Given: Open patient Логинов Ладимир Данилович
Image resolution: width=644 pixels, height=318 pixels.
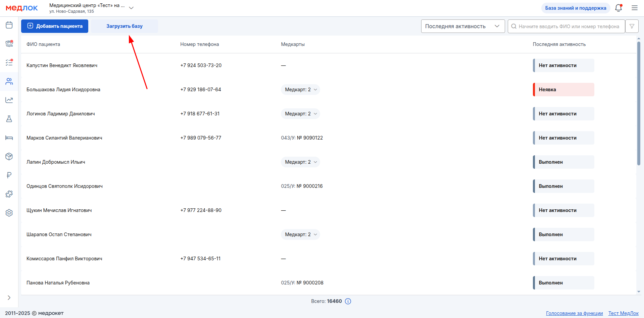Looking at the screenshot, I should [61, 114].
